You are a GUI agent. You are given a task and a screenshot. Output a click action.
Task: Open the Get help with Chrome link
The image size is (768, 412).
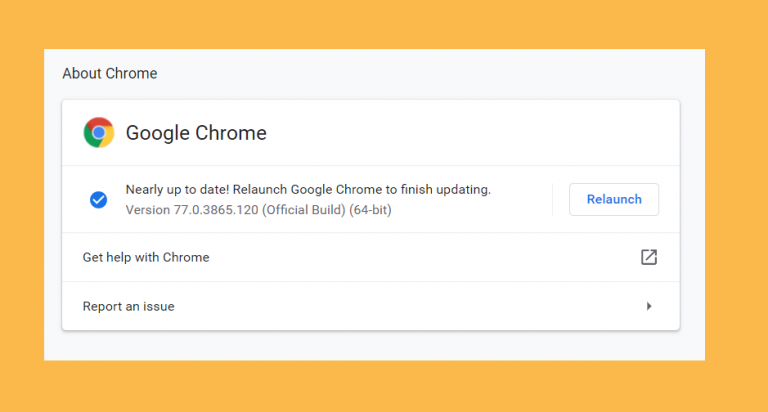[146, 257]
